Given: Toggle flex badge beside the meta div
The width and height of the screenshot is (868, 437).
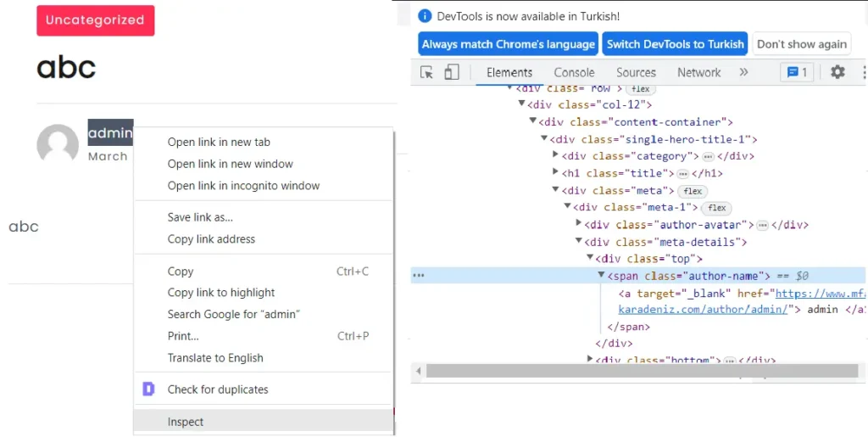Looking at the screenshot, I should pyautogui.click(x=693, y=191).
